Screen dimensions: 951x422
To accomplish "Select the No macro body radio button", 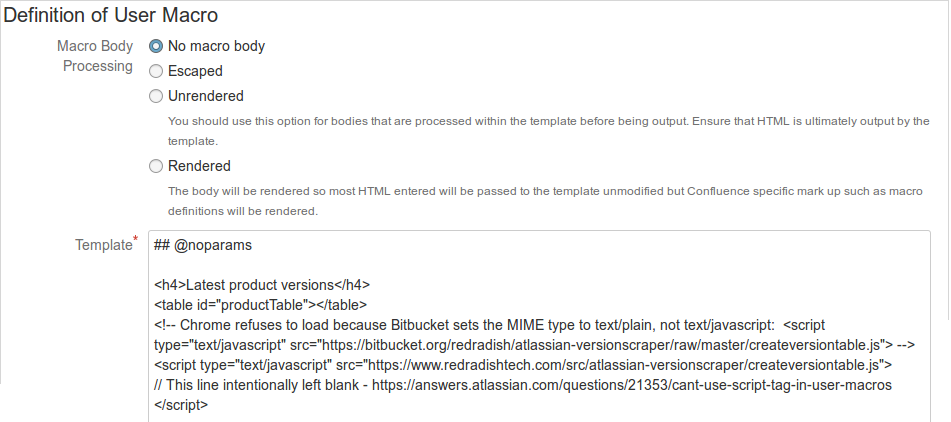I will 155,46.
